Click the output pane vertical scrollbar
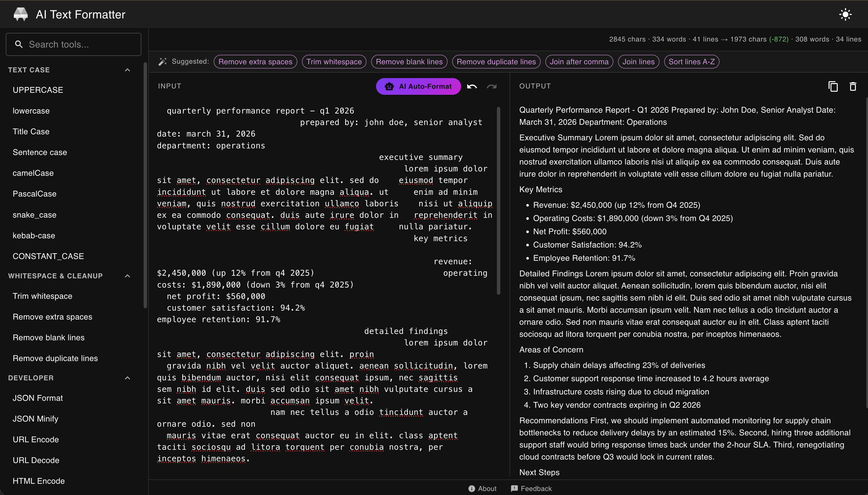868x495 pixels. click(x=866, y=253)
